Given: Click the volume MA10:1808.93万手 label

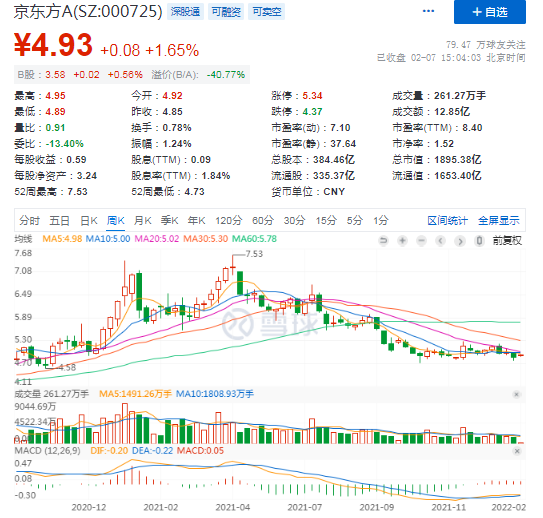Looking at the screenshot, I should (215, 394).
